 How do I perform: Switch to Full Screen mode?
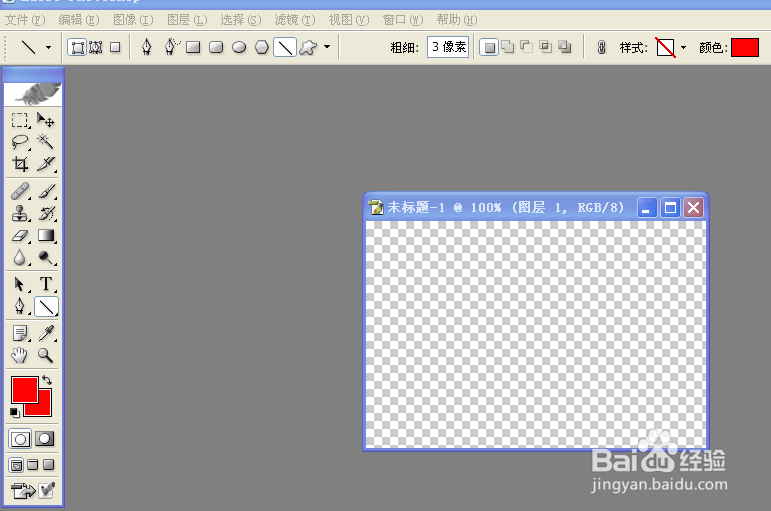(48, 465)
